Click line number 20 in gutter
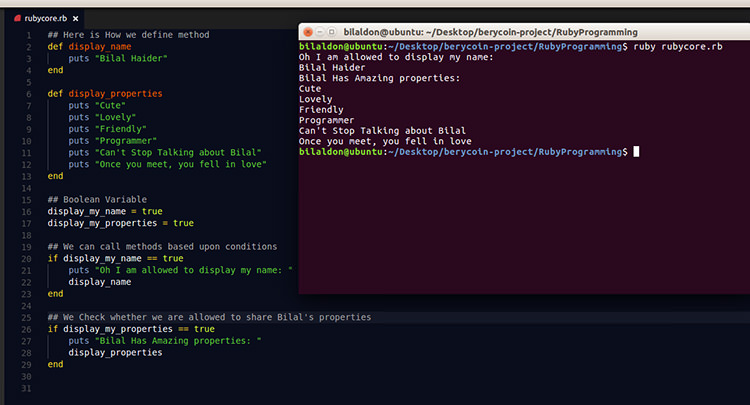 pyautogui.click(x=26, y=259)
